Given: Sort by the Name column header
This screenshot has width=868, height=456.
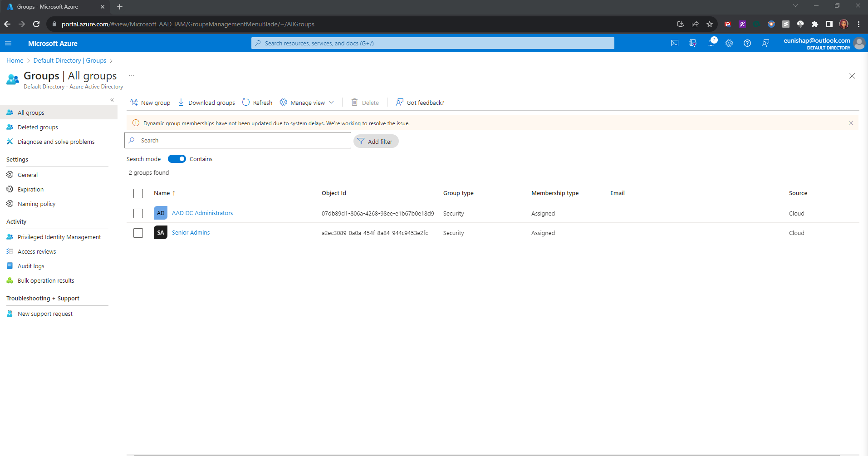Looking at the screenshot, I should (x=162, y=193).
